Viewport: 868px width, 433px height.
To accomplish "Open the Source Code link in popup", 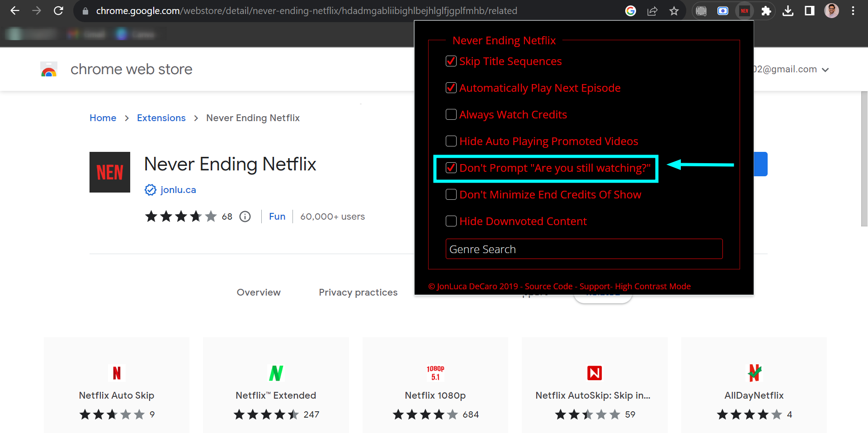I will click(548, 286).
